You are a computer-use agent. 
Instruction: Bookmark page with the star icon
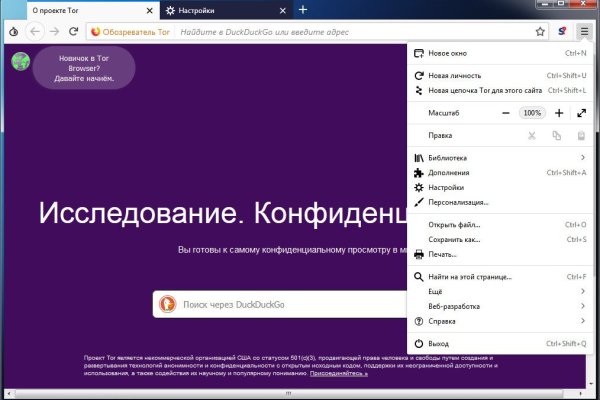[540, 31]
